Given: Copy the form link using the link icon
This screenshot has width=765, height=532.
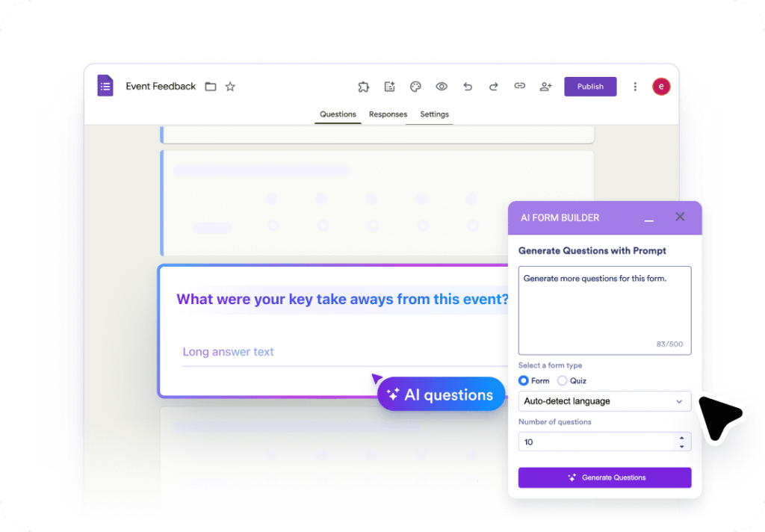Looking at the screenshot, I should [519, 86].
